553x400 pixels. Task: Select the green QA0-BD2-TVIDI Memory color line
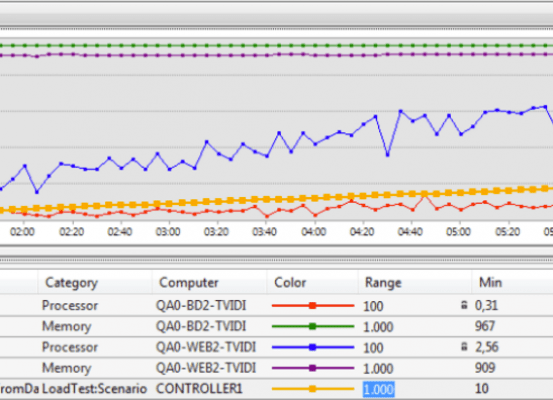(x=313, y=326)
